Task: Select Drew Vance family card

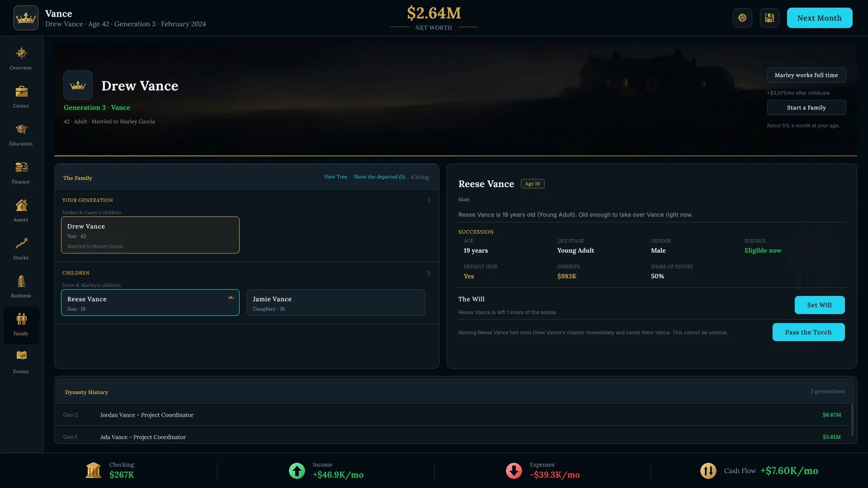Action: pyautogui.click(x=150, y=235)
